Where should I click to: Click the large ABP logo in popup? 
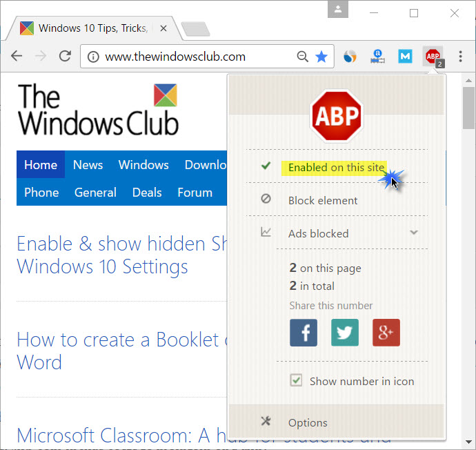click(x=337, y=116)
